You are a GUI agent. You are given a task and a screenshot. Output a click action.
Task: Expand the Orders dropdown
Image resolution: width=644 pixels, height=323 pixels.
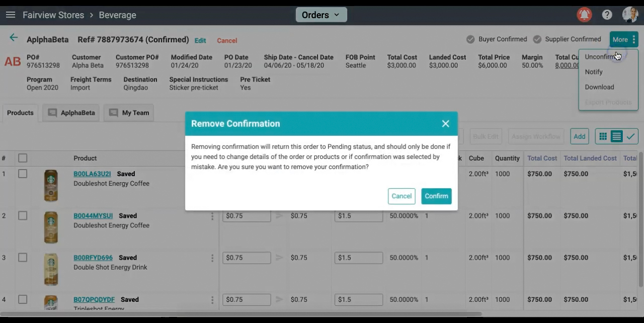tap(321, 15)
